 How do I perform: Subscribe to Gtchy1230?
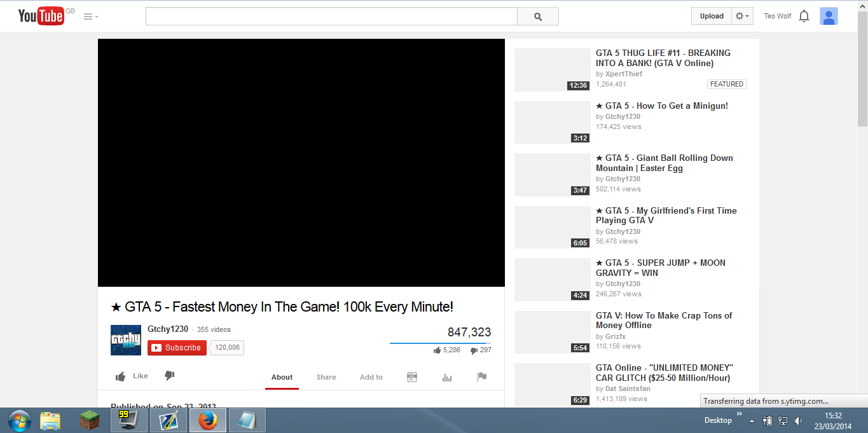(177, 348)
